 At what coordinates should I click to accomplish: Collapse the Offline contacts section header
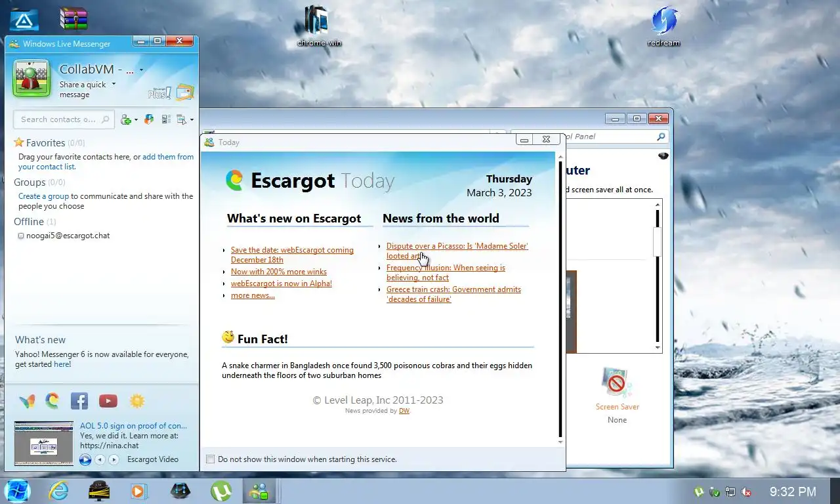(x=35, y=221)
